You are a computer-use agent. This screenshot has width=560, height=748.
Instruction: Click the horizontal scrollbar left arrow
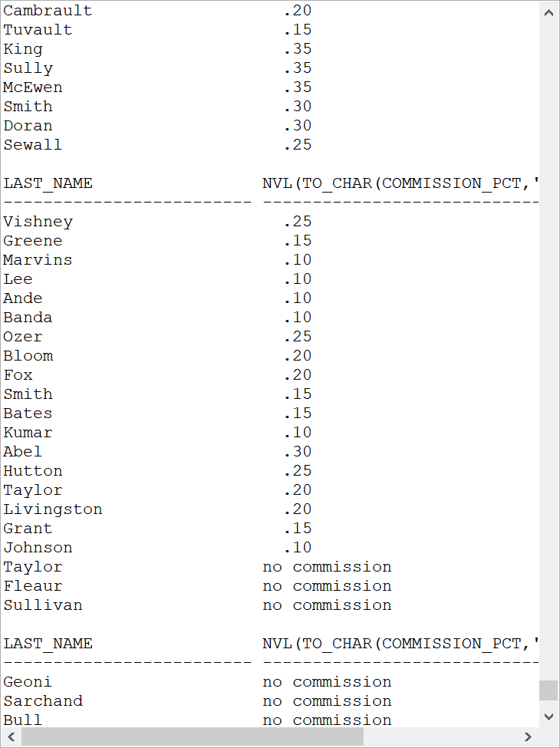tap(12, 736)
